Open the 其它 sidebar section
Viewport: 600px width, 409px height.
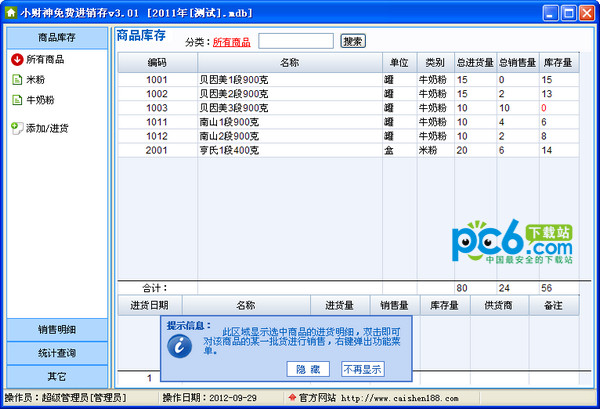tap(57, 377)
